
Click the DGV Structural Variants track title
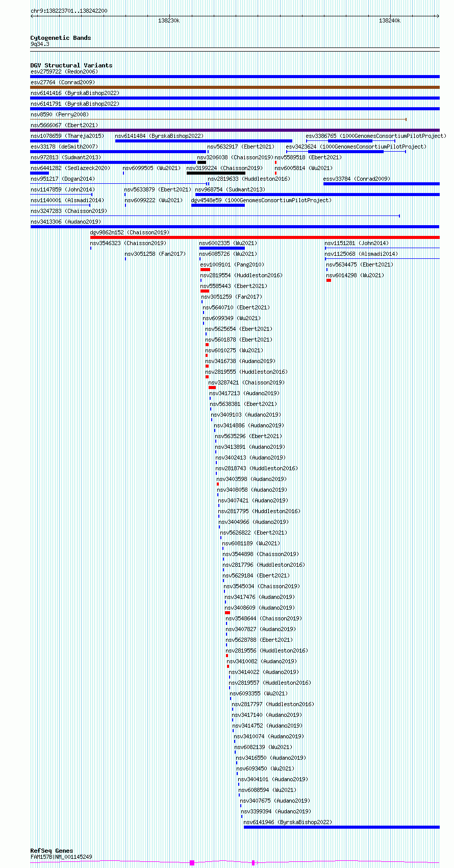pyautogui.click(x=71, y=65)
